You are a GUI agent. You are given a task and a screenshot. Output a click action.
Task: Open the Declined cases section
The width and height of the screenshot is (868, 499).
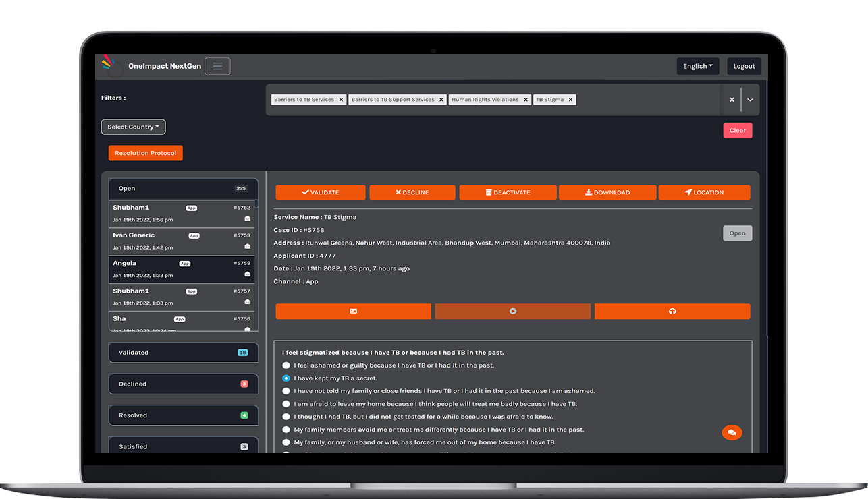183,384
